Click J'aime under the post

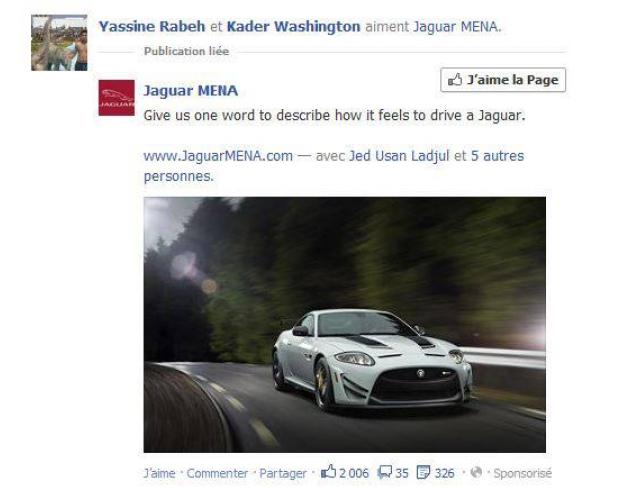click(x=159, y=473)
